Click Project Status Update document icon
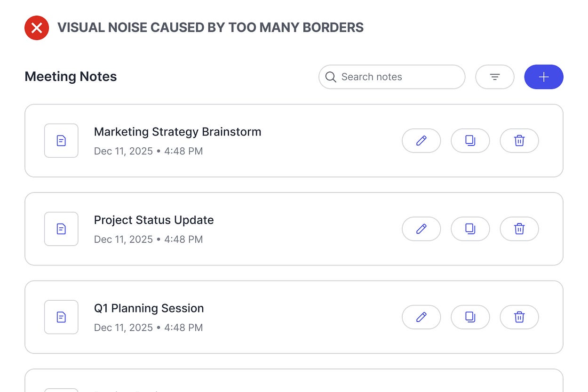The height and width of the screenshot is (392, 588). click(61, 229)
